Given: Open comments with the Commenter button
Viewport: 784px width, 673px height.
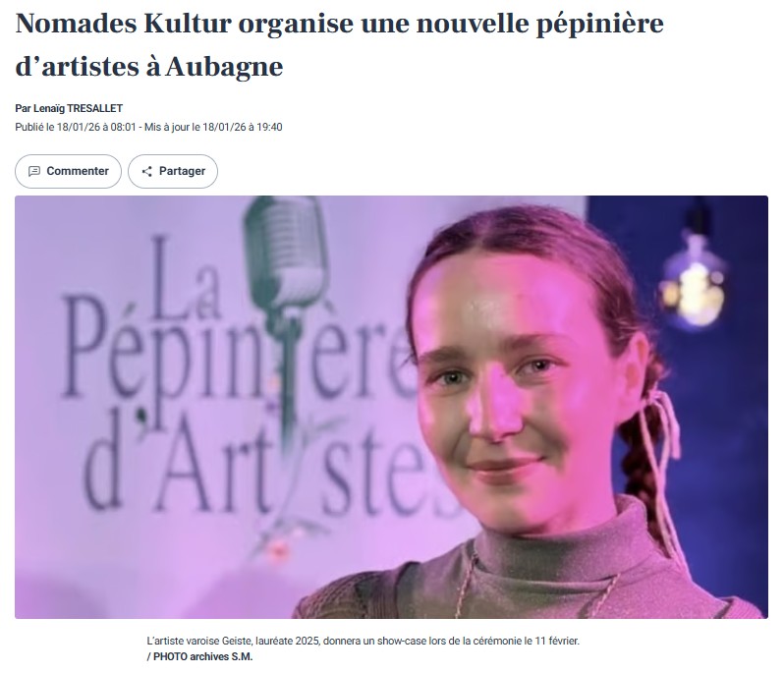Looking at the screenshot, I should [x=68, y=172].
